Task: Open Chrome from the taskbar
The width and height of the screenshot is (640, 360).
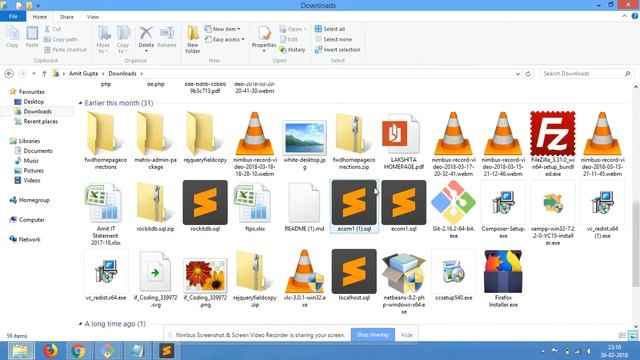Action: [78, 351]
